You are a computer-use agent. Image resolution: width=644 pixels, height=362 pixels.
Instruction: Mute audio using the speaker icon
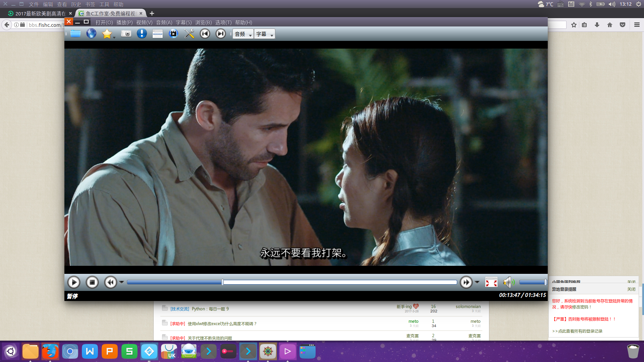pos(509,282)
